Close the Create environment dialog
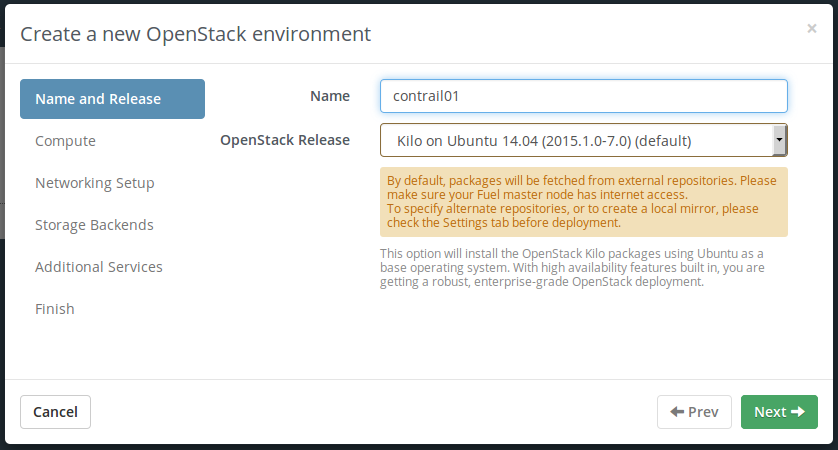The width and height of the screenshot is (838, 450). click(x=811, y=28)
